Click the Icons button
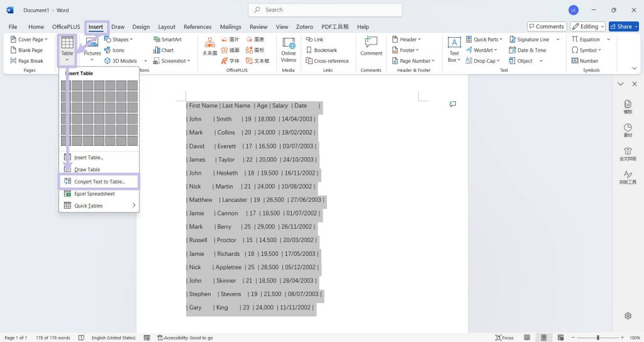 [114, 50]
